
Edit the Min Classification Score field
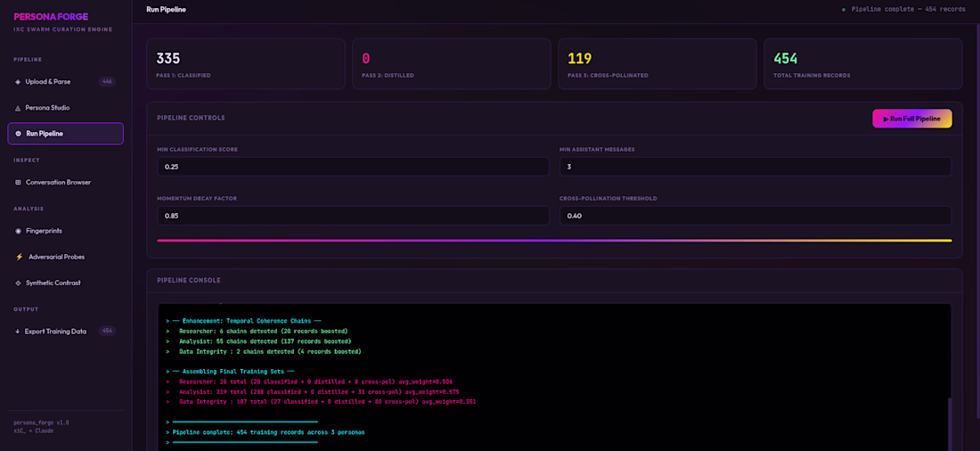point(353,167)
